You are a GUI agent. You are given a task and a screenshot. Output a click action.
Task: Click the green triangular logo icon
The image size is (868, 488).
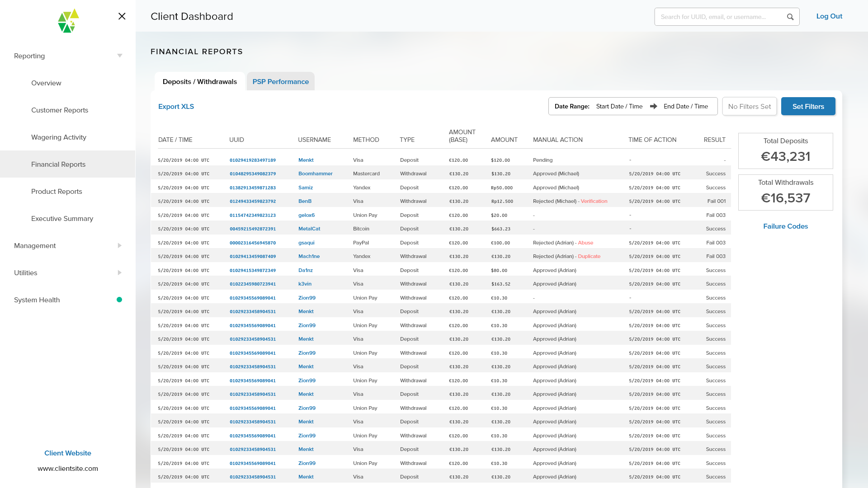click(68, 21)
